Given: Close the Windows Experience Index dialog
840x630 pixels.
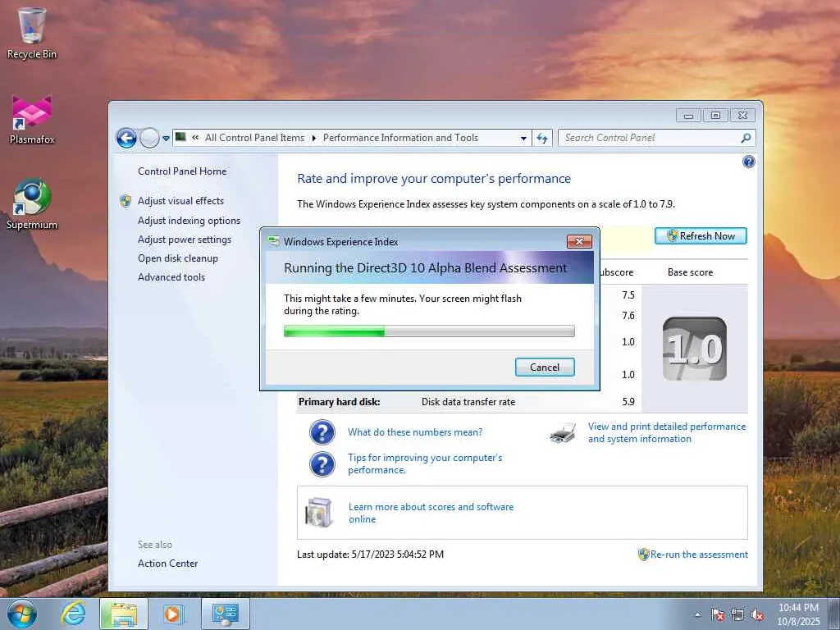Looking at the screenshot, I should click(x=579, y=242).
